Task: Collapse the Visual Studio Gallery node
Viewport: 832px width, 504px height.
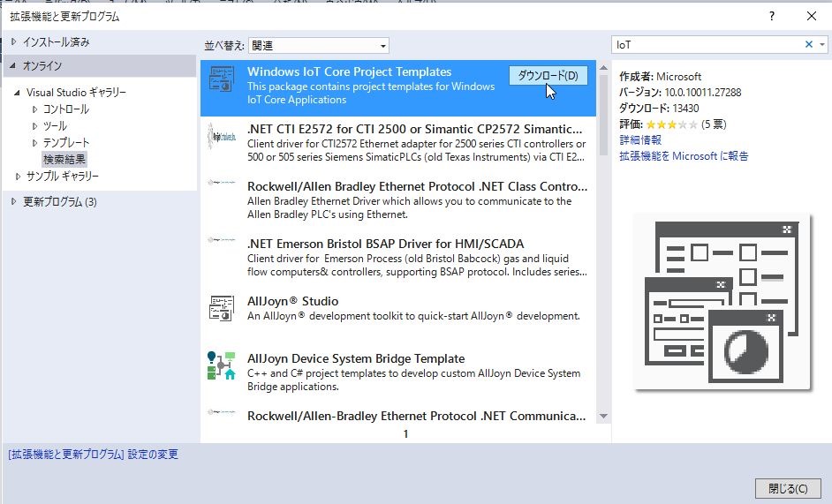Action: (17, 93)
